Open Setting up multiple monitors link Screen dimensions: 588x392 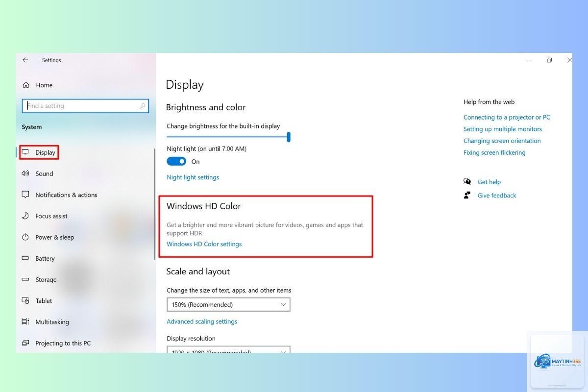[503, 129]
